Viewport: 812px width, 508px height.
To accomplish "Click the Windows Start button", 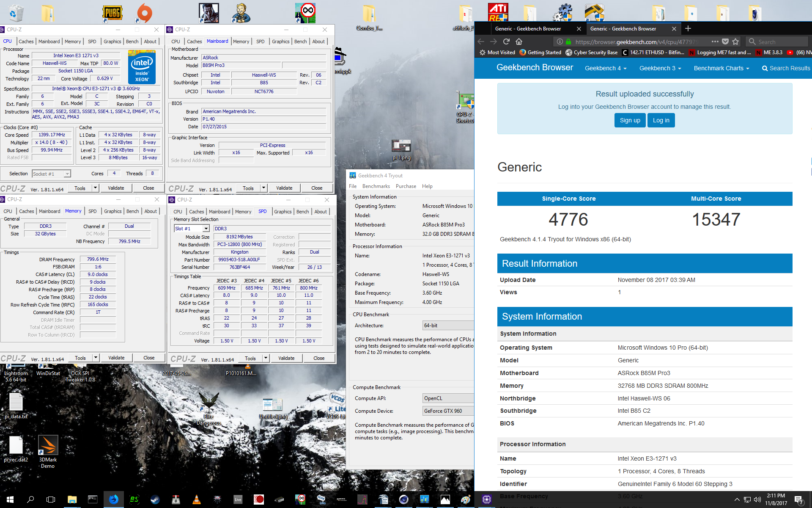I will pyautogui.click(x=10, y=500).
